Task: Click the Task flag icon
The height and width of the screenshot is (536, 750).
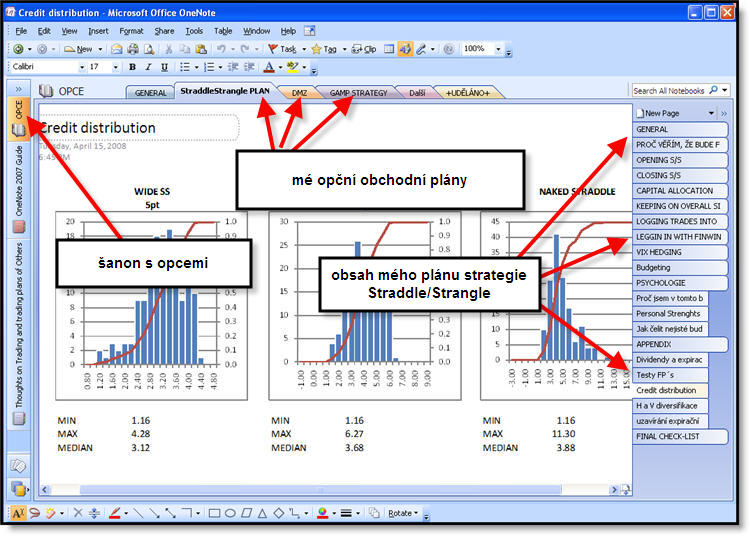Action: (x=283, y=49)
